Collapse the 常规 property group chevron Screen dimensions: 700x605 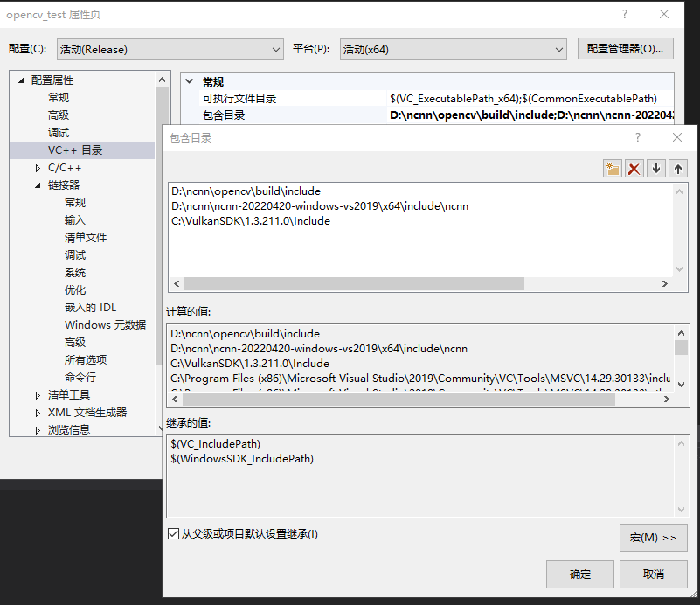[190, 81]
